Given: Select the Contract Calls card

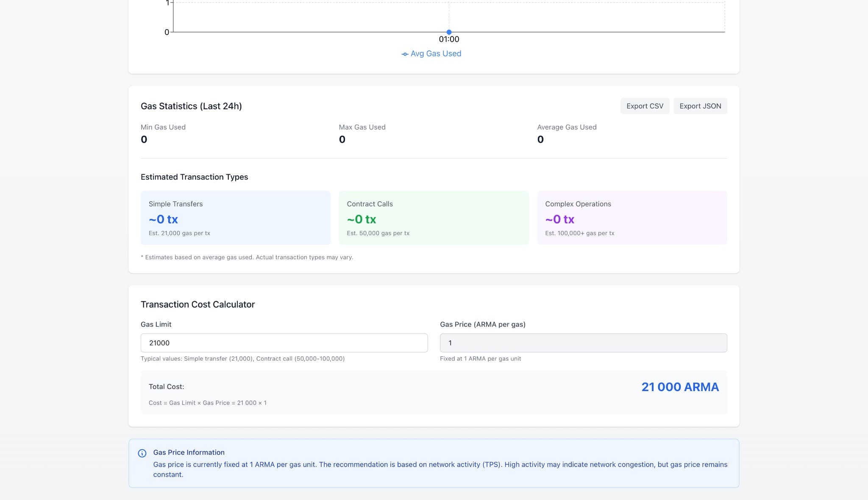Looking at the screenshot, I should coord(434,218).
